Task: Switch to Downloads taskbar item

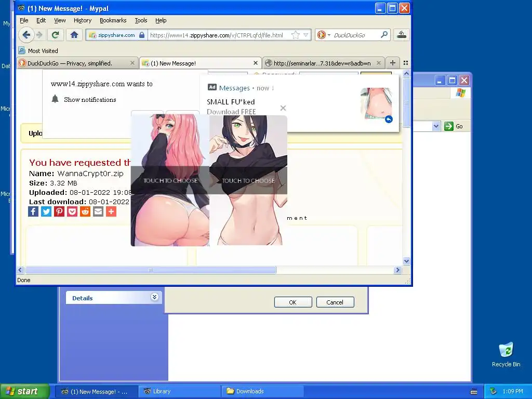Action: point(262,391)
